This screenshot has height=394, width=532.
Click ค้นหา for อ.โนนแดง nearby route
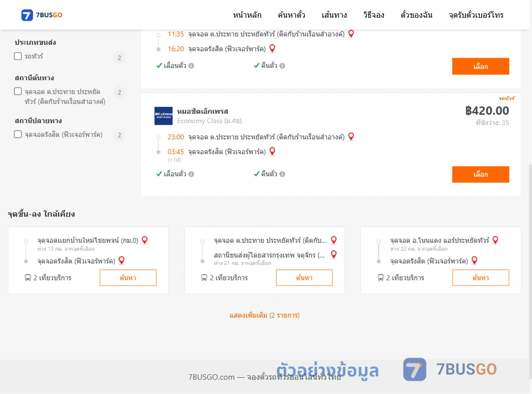pyautogui.click(x=480, y=278)
